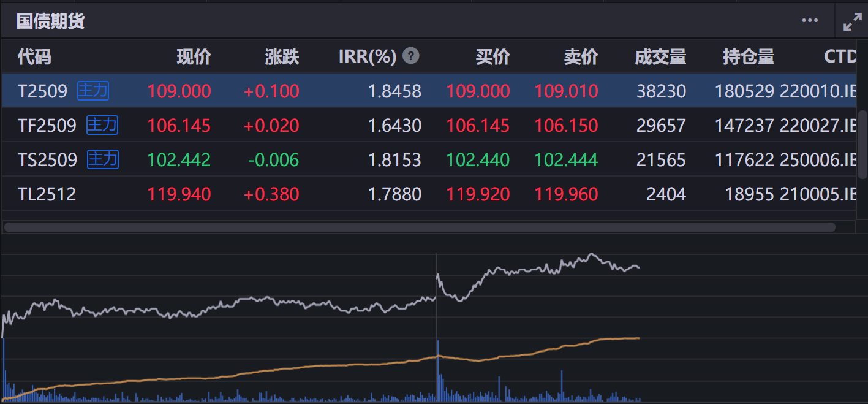Select the TL2512 contract row

(x=429, y=194)
